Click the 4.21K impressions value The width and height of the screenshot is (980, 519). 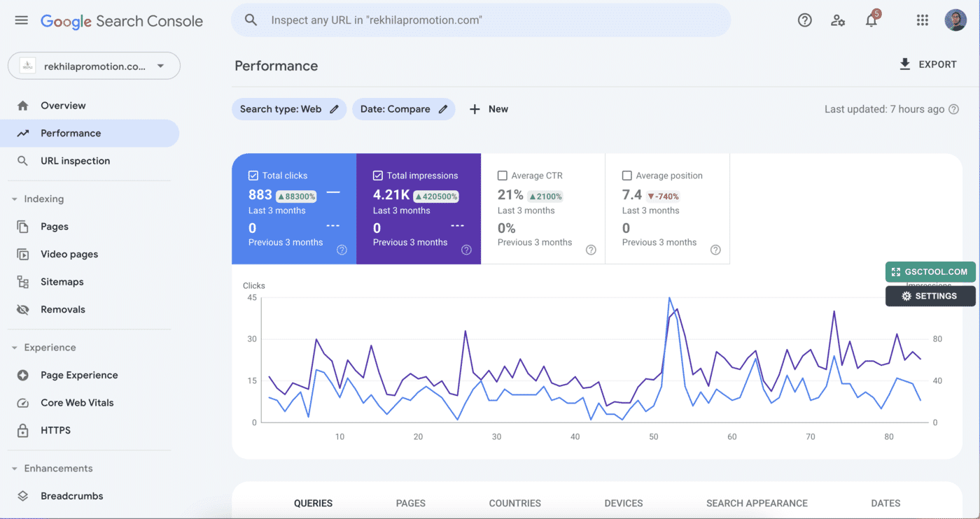click(391, 195)
